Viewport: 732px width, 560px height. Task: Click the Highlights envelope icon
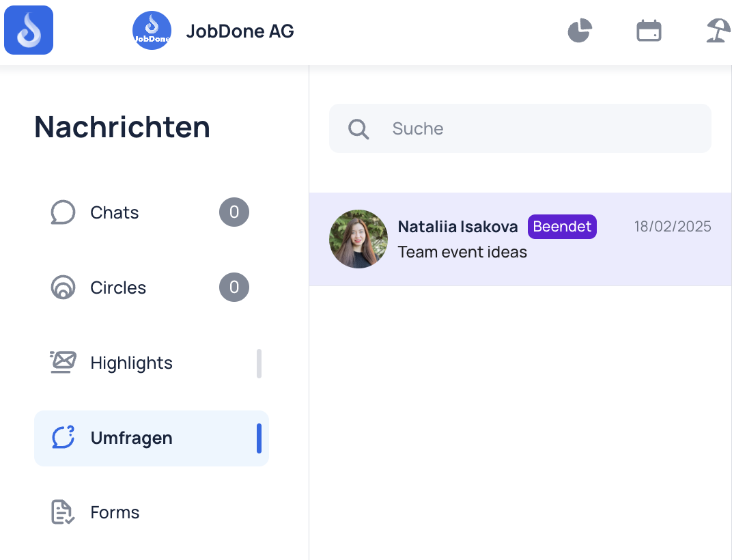(63, 363)
